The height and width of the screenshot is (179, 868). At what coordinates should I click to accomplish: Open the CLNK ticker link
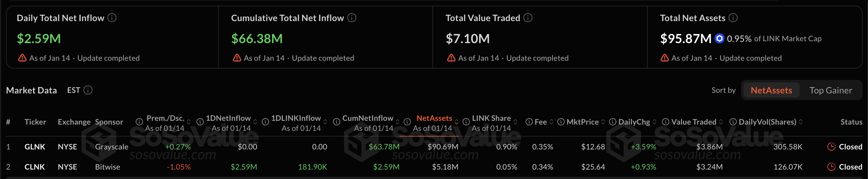[x=35, y=167]
